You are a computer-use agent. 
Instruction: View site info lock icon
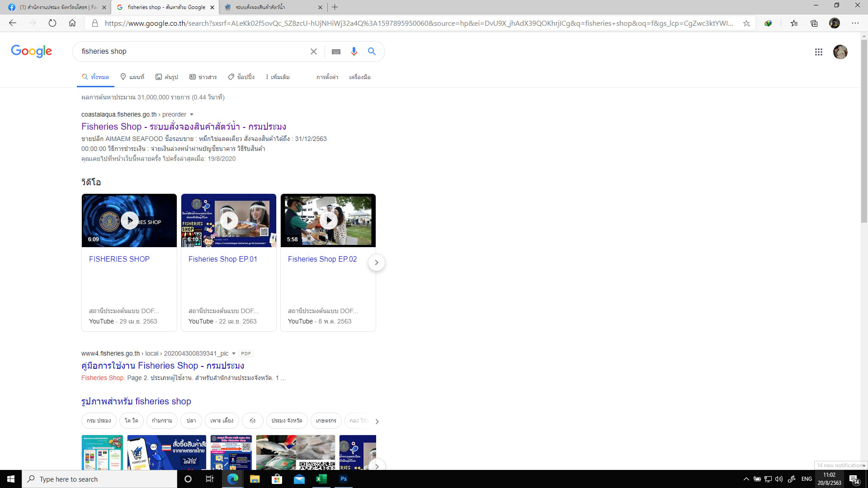click(95, 23)
